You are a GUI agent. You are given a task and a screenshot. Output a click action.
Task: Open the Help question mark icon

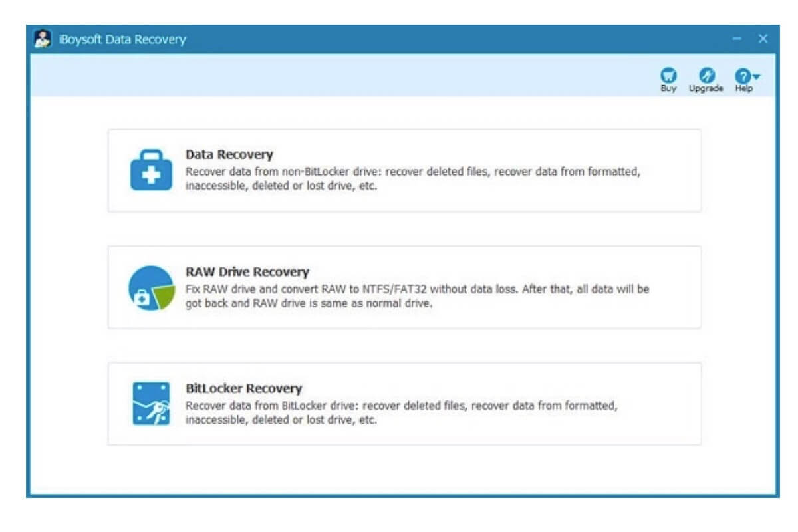742,76
